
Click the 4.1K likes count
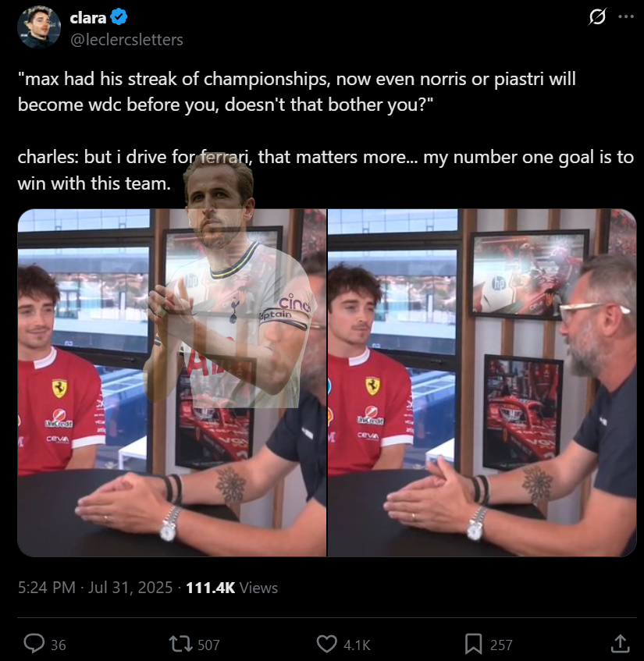pos(357,645)
